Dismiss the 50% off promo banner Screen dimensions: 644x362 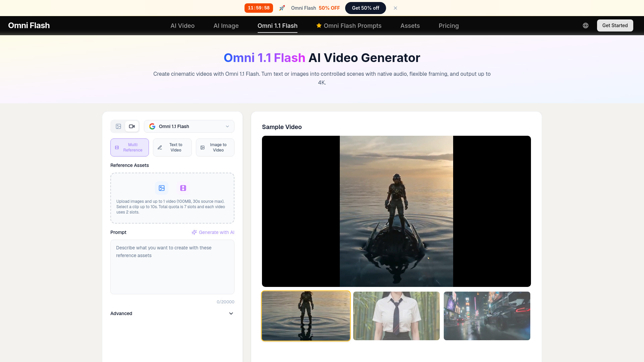[x=395, y=8]
